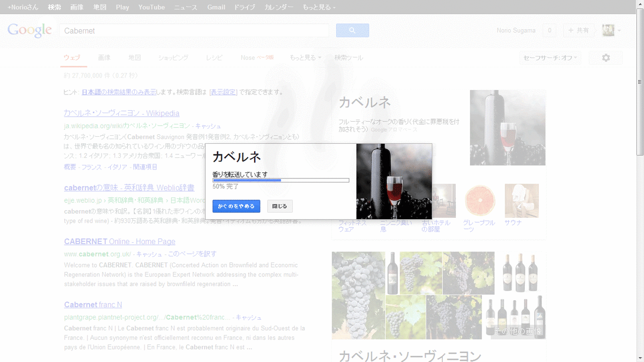Click the イタリア sitelink

click(x=117, y=167)
